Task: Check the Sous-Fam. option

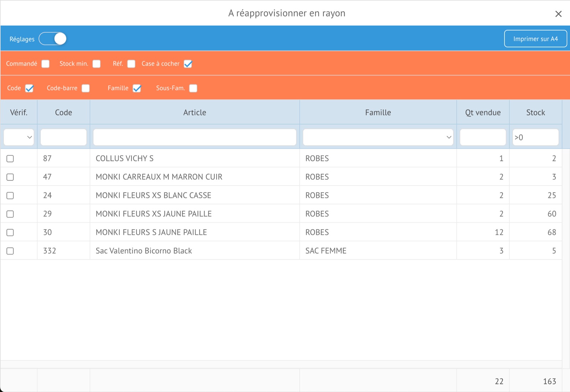Action: pos(193,88)
